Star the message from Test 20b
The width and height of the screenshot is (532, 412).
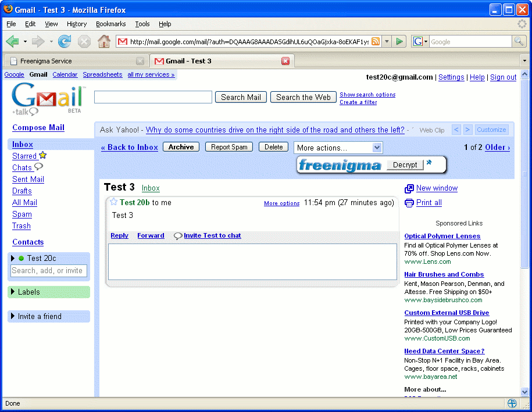tap(113, 202)
